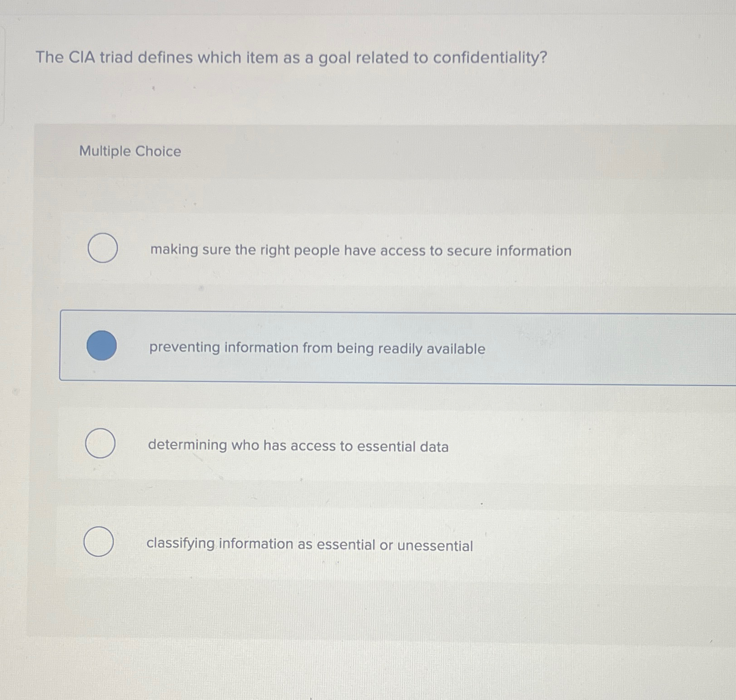The height and width of the screenshot is (700, 736).
Task: Click the row containing 'secure information'
Action: tap(360, 250)
